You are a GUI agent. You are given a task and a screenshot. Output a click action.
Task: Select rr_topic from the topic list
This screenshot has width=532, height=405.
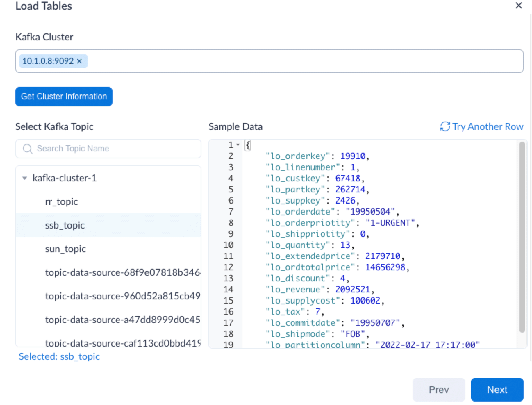[x=61, y=202]
